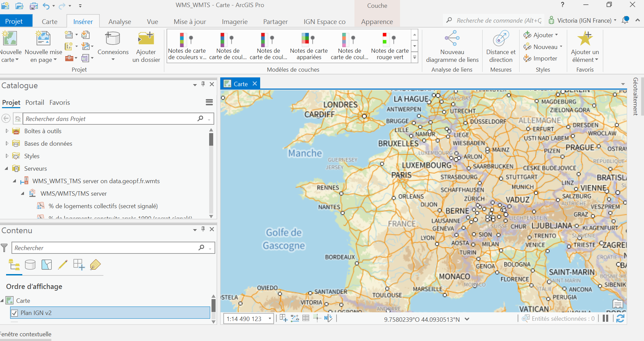
Task: Click the import map icon in Projet group
Action: [x=85, y=34]
